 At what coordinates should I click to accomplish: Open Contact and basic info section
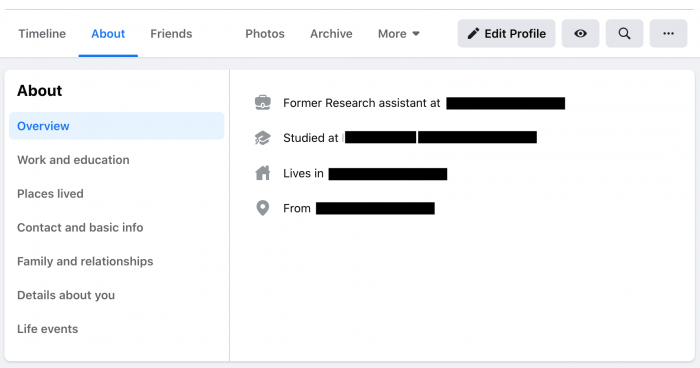[x=80, y=227]
